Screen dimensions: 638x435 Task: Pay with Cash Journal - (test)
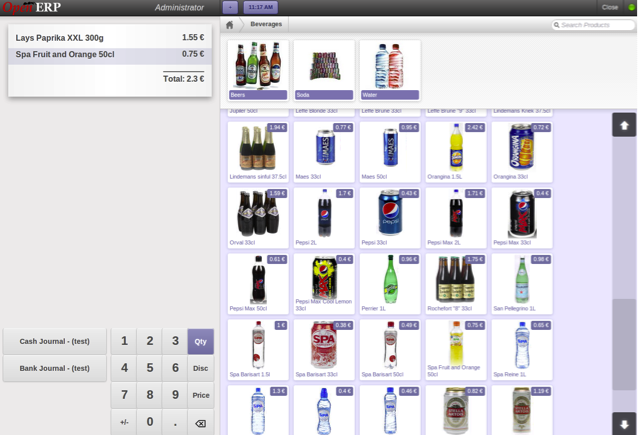click(55, 341)
